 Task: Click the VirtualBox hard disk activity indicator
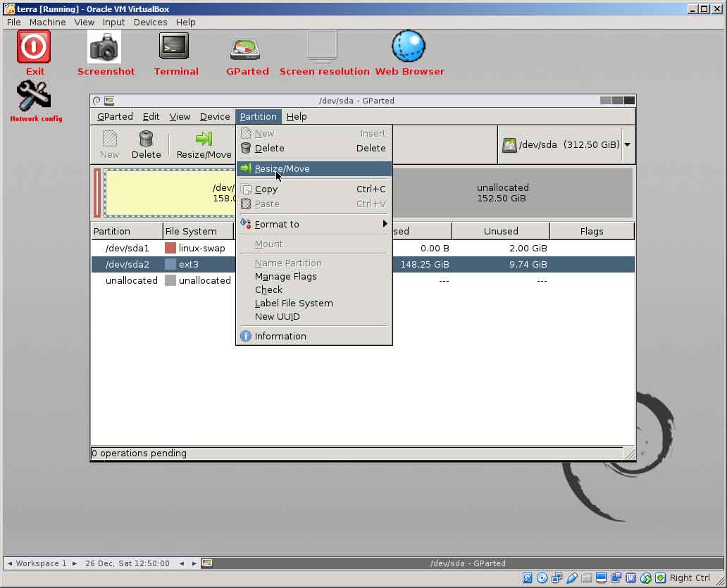[x=527, y=578]
